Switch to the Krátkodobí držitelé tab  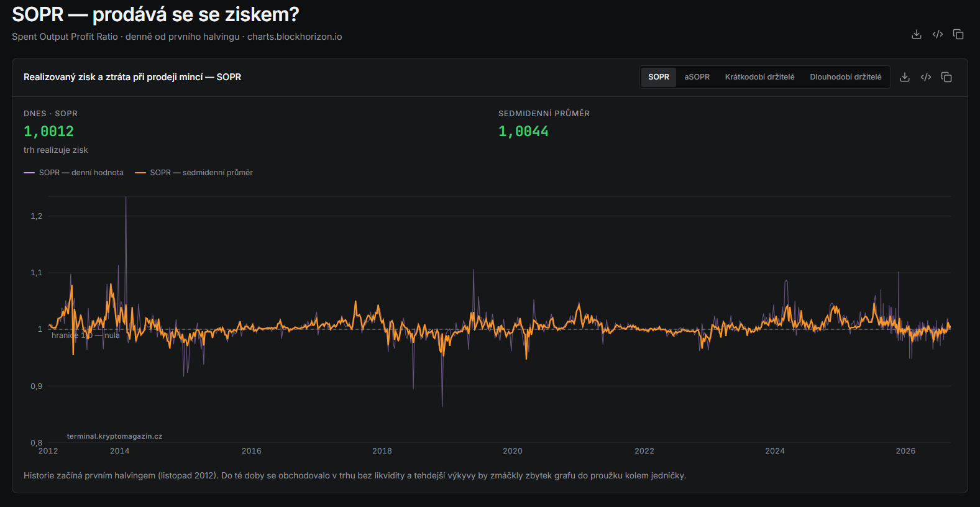(x=759, y=77)
